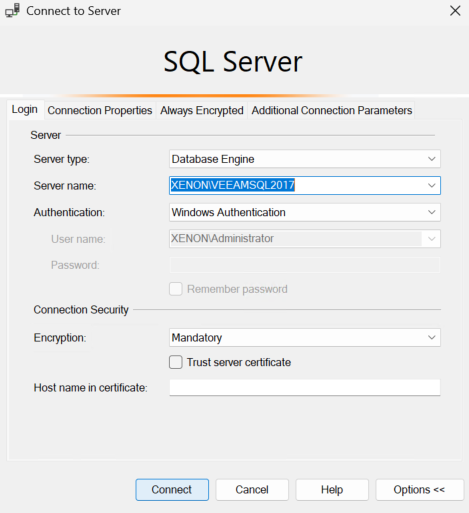
Task: Click the User name dropdown arrow
Action: [x=432, y=239]
